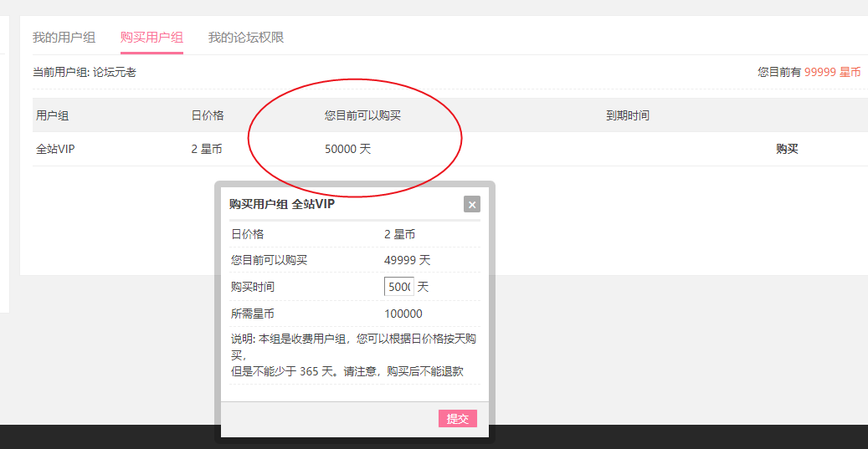Submit the purchase with 提交 button
This screenshot has width=868, height=449.
(458, 419)
